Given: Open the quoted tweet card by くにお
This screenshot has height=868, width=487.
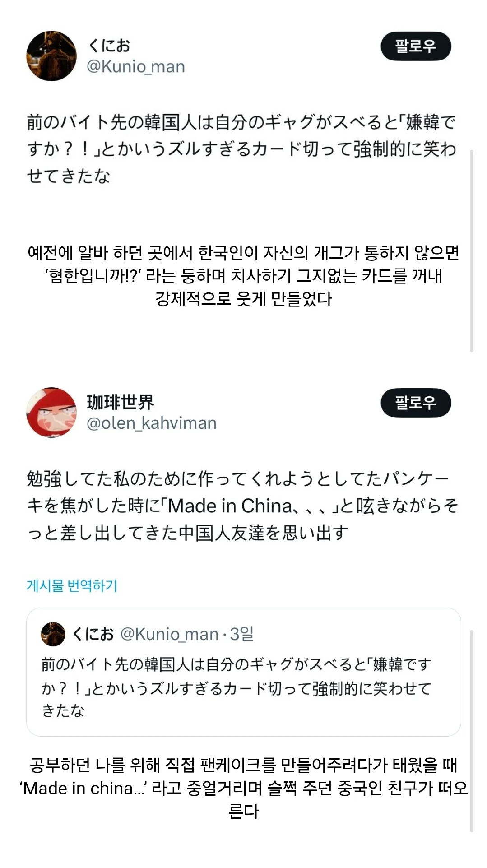Looking at the screenshot, I should (244, 672).
